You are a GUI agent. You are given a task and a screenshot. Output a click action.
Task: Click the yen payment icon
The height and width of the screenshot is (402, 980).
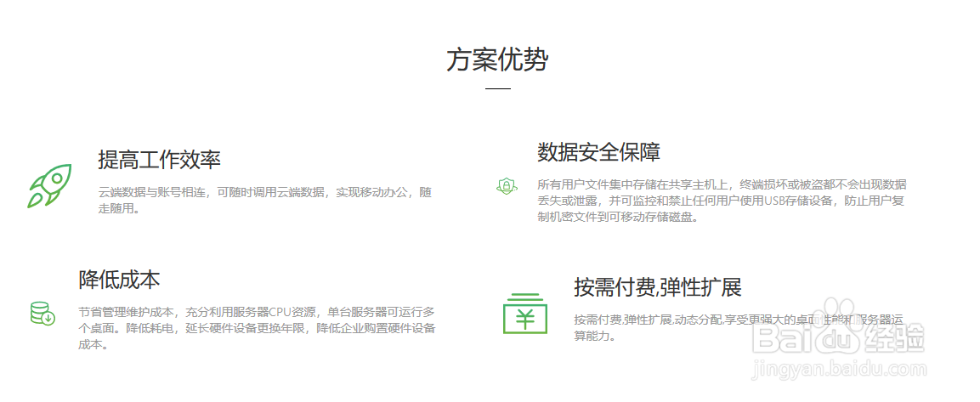pyautogui.click(x=525, y=314)
